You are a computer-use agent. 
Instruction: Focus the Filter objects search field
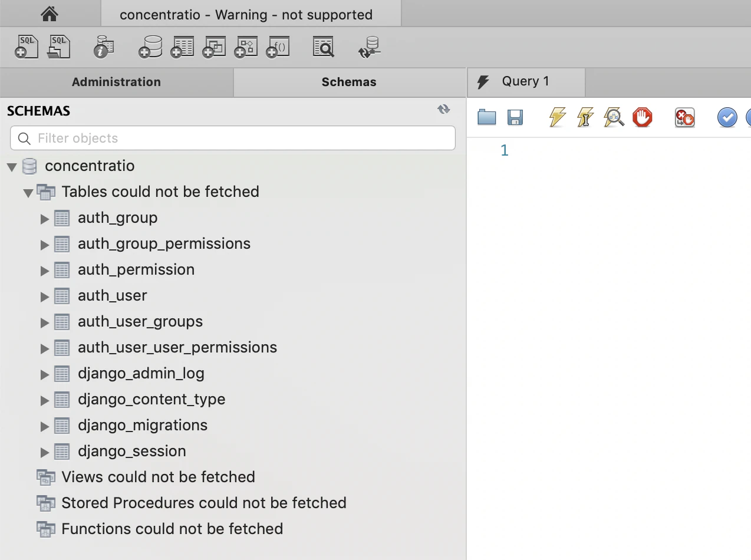tap(233, 139)
